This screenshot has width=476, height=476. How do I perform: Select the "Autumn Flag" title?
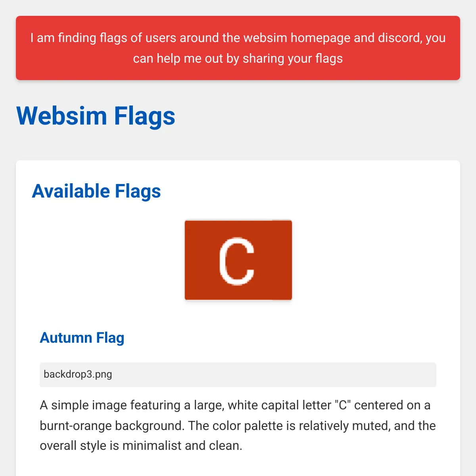tap(82, 338)
